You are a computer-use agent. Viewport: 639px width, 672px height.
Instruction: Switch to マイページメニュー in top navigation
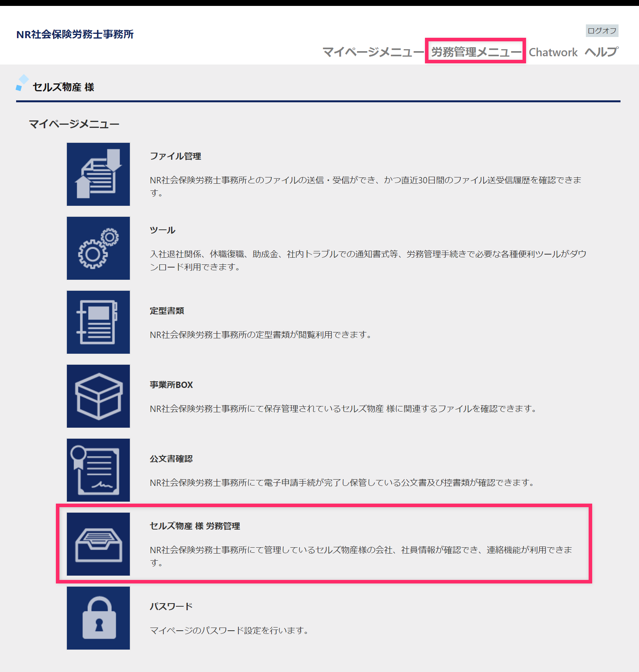tap(373, 52)
